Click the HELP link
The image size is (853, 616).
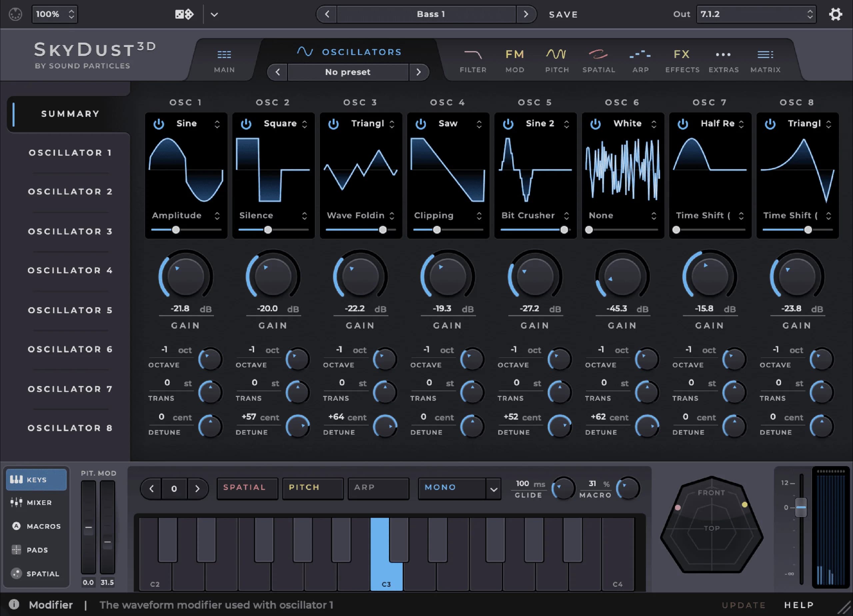coord(799,605)
